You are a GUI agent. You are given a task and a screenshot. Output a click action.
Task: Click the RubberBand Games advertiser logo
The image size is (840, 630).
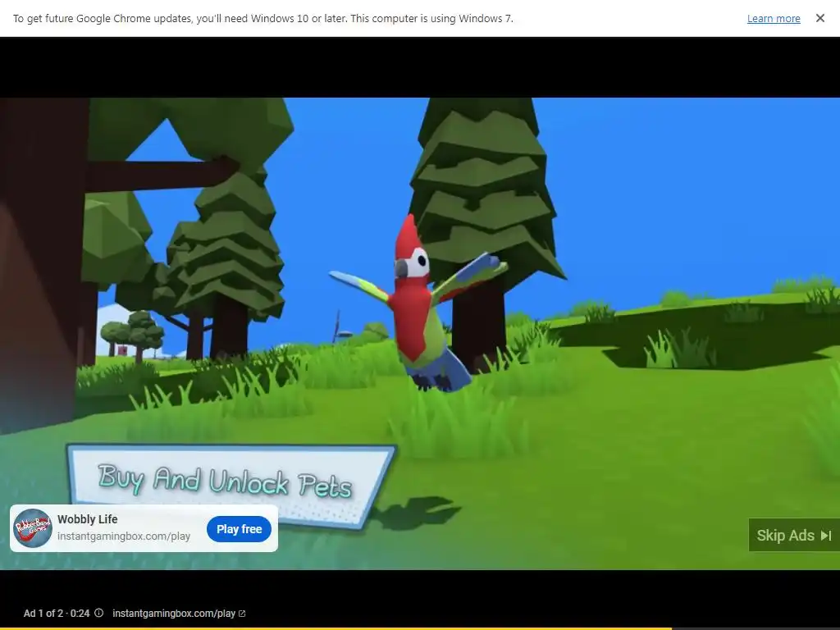33,528
